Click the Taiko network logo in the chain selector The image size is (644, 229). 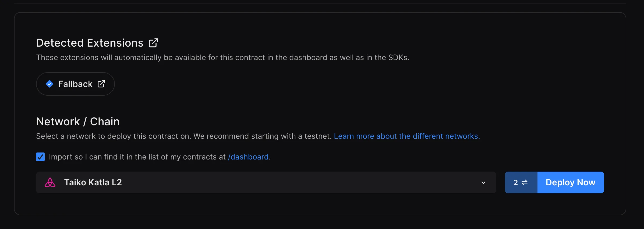point(50,182)
